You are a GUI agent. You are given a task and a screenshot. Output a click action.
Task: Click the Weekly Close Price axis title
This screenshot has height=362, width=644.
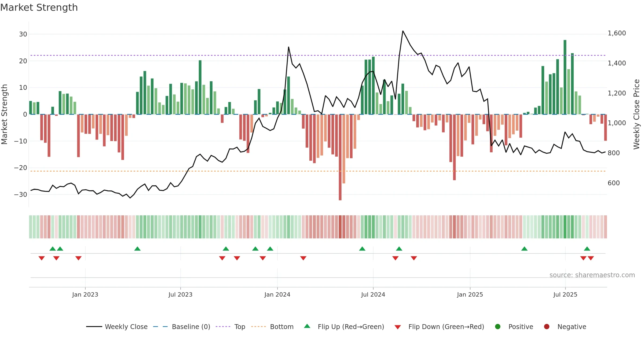pos(636,114)
